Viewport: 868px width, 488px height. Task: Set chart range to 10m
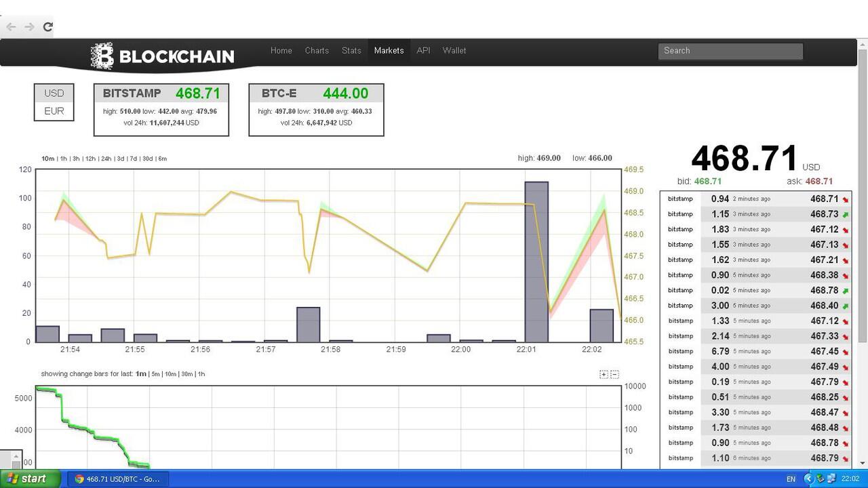click(47, 159)
